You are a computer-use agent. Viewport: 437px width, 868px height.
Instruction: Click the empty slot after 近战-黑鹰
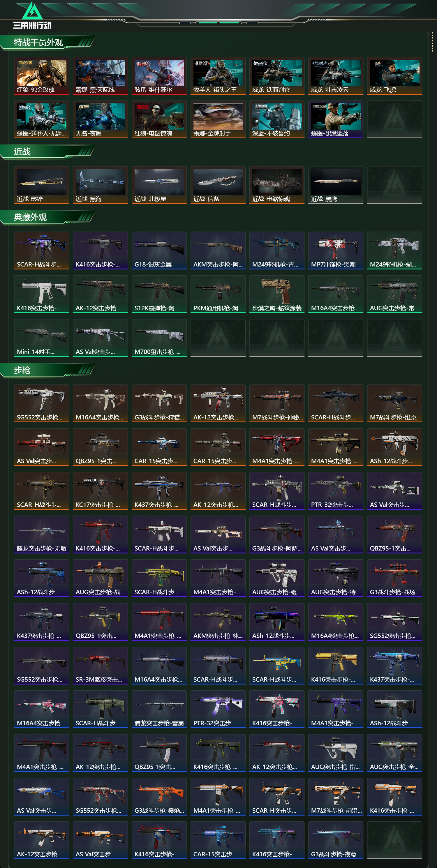tap(394, 185)
